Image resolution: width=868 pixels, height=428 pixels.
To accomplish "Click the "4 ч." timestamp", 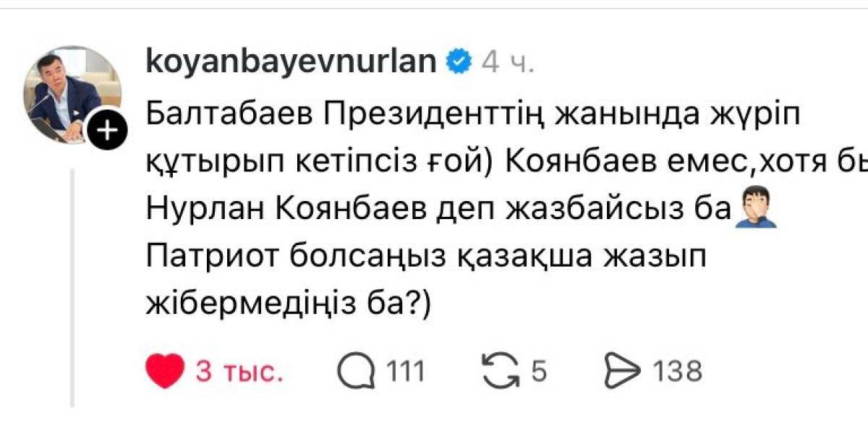I will coord(508,63).
